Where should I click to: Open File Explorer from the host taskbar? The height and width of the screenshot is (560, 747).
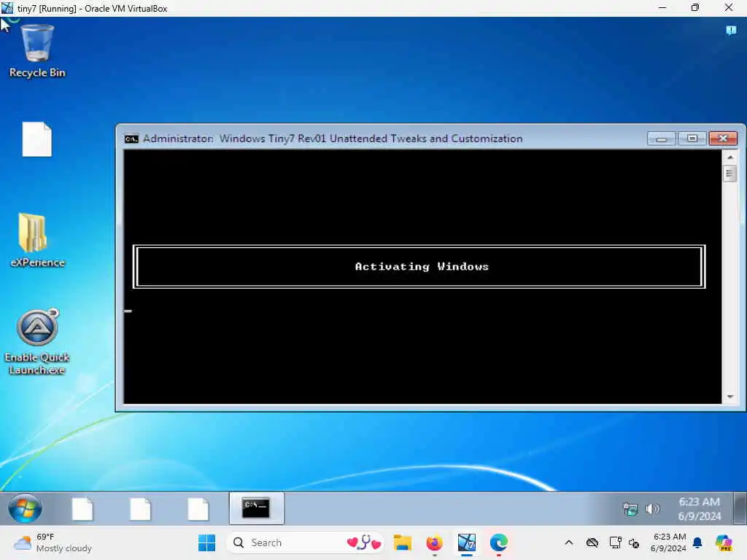(403, 542)
